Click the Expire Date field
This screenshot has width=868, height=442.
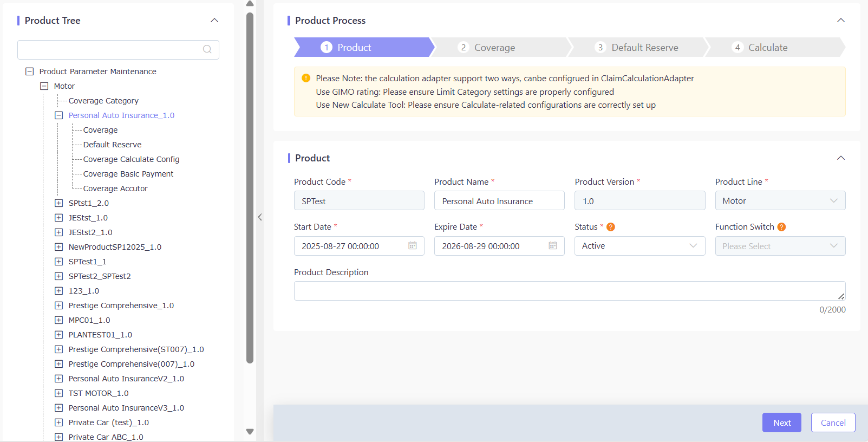point(499,246)
